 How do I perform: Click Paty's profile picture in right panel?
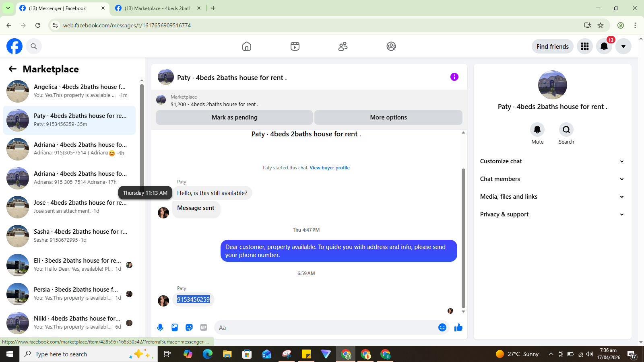pos(552,85)
